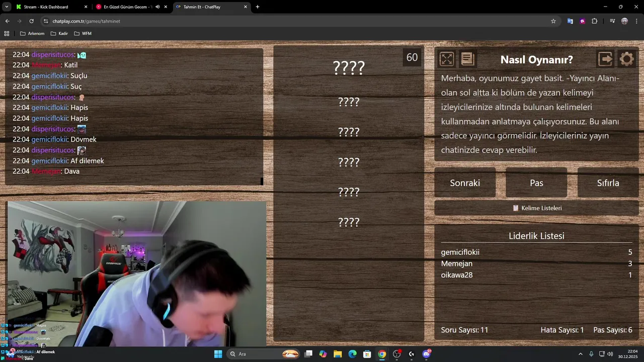Click Soru Sayısı: 11 counter
This screenshot has height=362, width=644.
[x=464, y=330]
